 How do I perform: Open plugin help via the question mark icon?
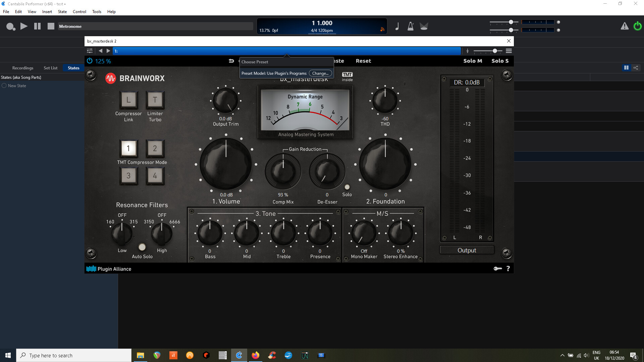pyautogui.click(x=508, y=268)
